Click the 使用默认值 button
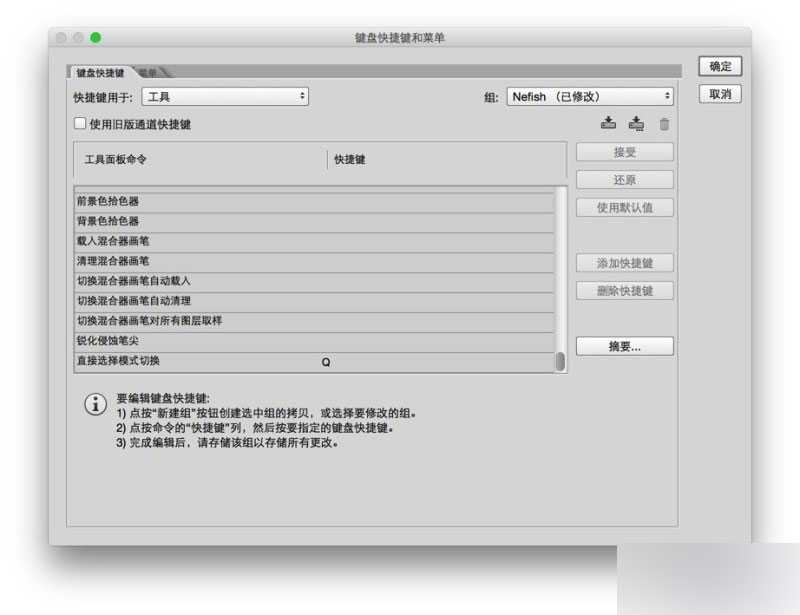This screenshot has width=800, height=615. tap(625, 207)
